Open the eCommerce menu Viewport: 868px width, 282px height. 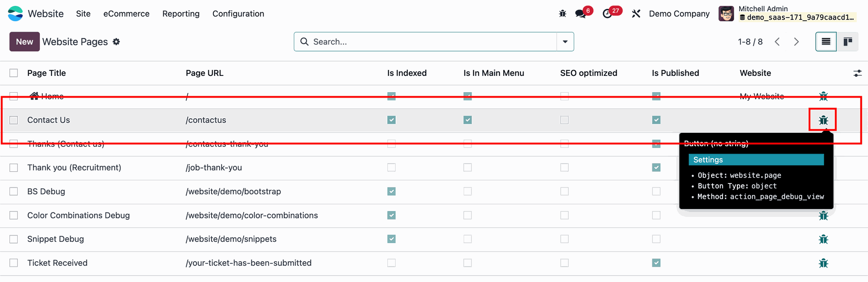point(127,14)
